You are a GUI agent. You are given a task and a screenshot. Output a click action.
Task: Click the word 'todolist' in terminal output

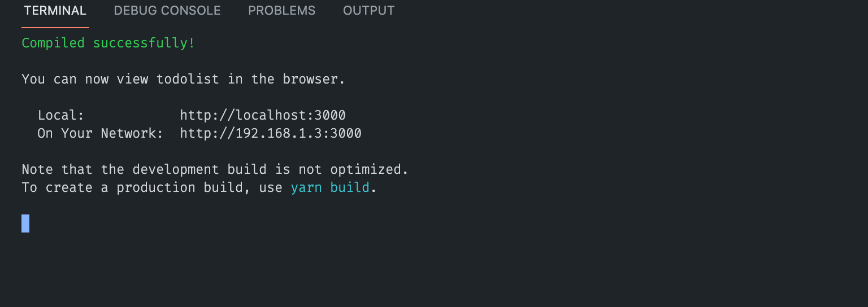[x=188, y=80]
